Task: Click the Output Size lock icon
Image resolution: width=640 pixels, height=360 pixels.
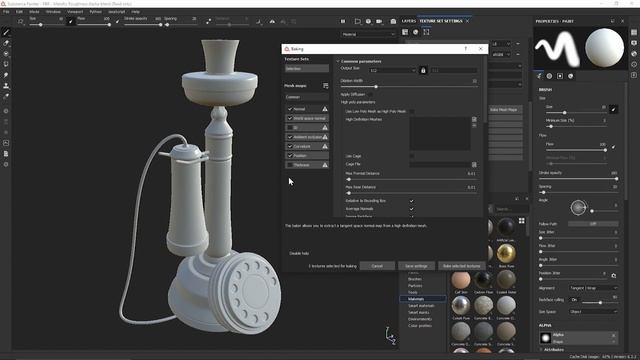Action: [x=423, y=71]
